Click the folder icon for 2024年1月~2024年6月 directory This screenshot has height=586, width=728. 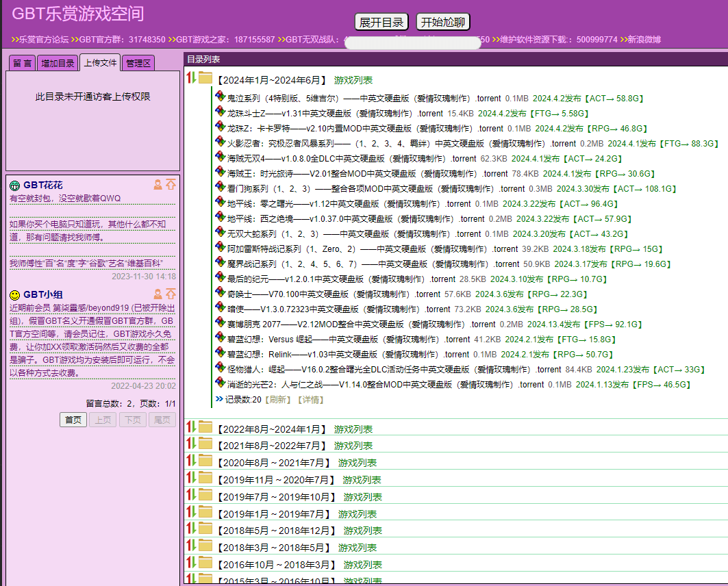(x=205, y=79)
